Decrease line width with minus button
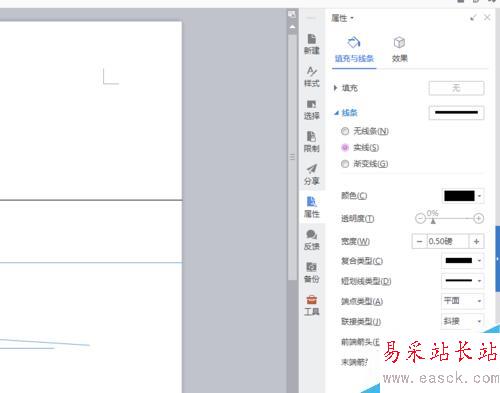 click(420, 241)
